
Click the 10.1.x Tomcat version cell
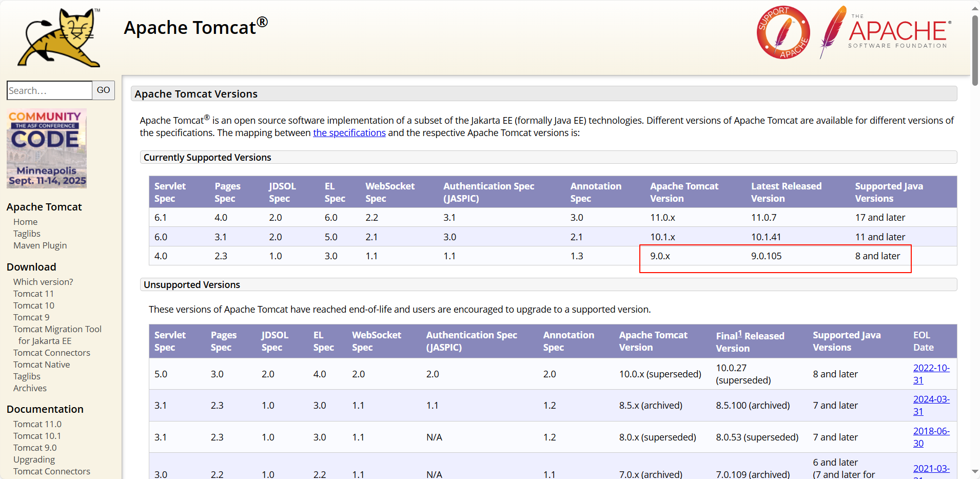pos(662,237)
